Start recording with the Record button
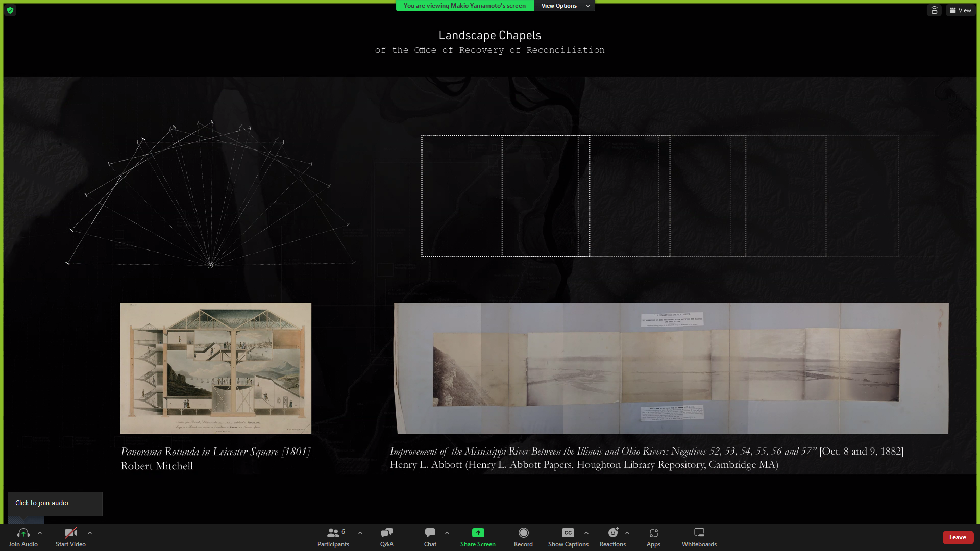This screenshot has width=980, height=551. click(523, 537)
